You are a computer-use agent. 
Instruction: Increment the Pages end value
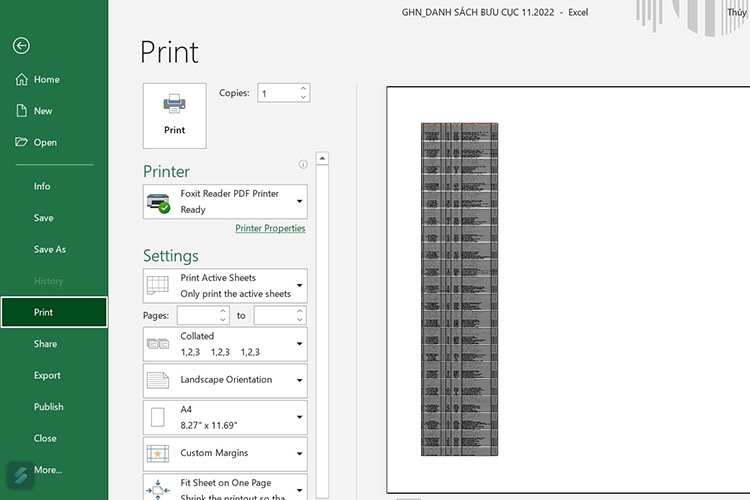point(299,311)
